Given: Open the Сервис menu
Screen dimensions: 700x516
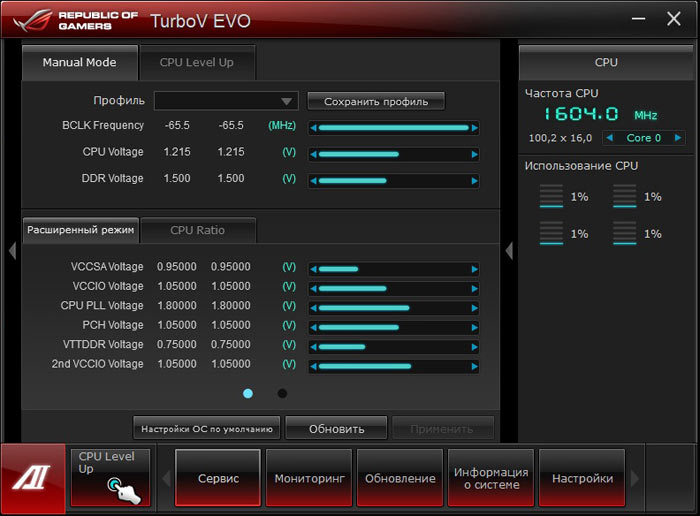Looking at the screenshot, I should pyautogui.click(x=218, y=479).
